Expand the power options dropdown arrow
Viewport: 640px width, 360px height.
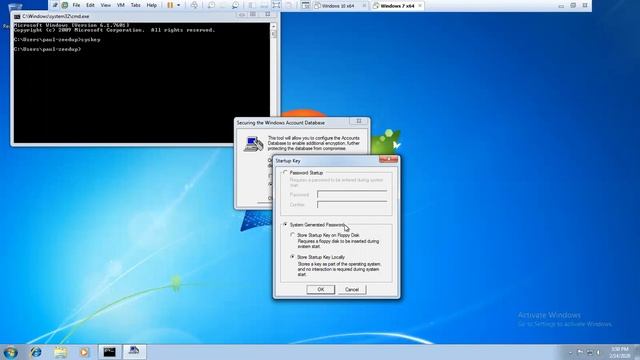point(179,5)
